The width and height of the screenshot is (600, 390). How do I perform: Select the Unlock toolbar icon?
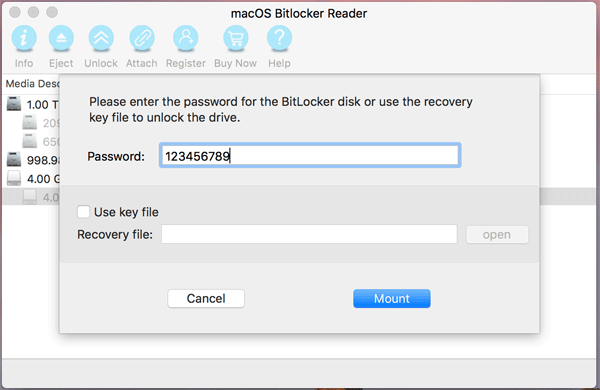(101, 38)
